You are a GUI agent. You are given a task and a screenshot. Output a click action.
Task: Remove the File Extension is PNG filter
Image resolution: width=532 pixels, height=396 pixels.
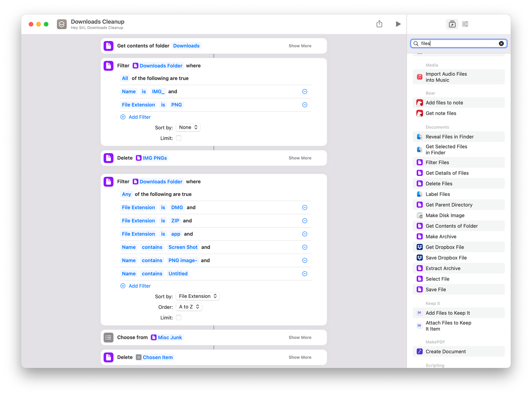click(x=305, y=105)
